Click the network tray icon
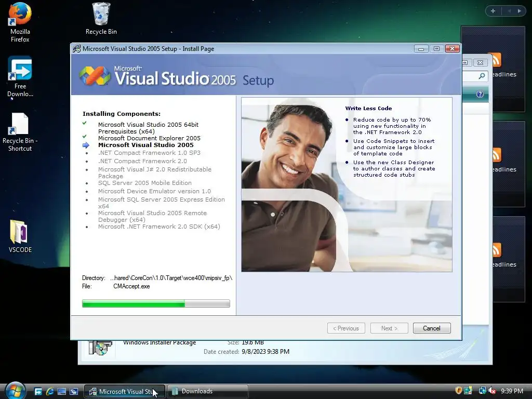 482,391
